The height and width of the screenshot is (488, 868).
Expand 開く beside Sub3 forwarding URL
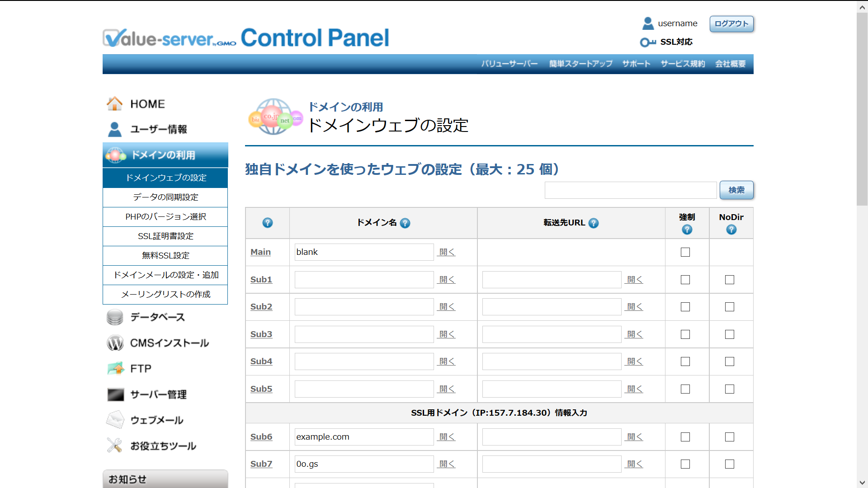coord(634,334)
